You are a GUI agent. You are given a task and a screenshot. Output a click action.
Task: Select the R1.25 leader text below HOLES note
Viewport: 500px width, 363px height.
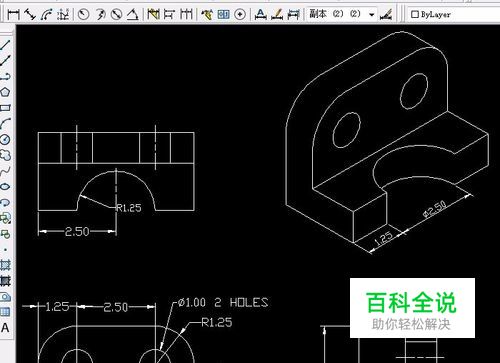click(x=217, y=322)
